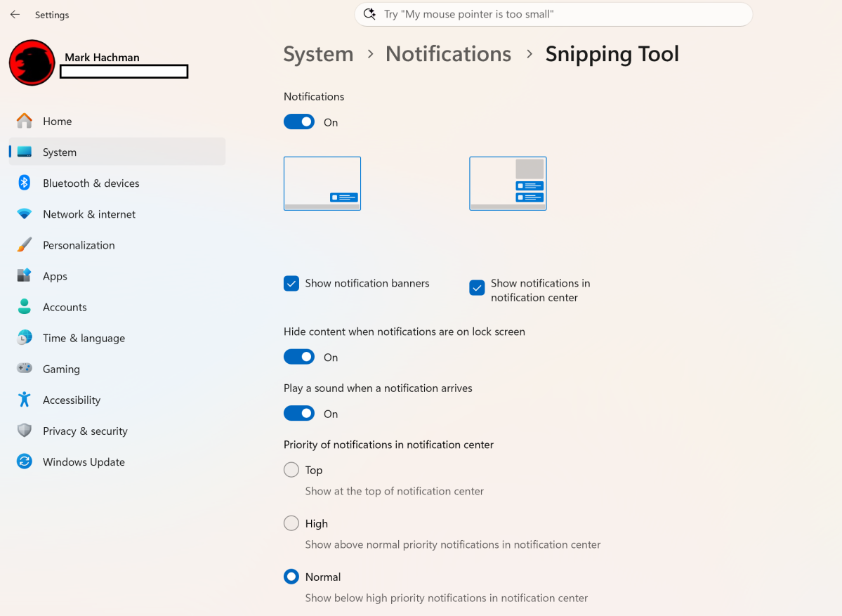This screenshot has height=616, width=842.
Task: Click the System monitor icon
Action: coord(24,152)
